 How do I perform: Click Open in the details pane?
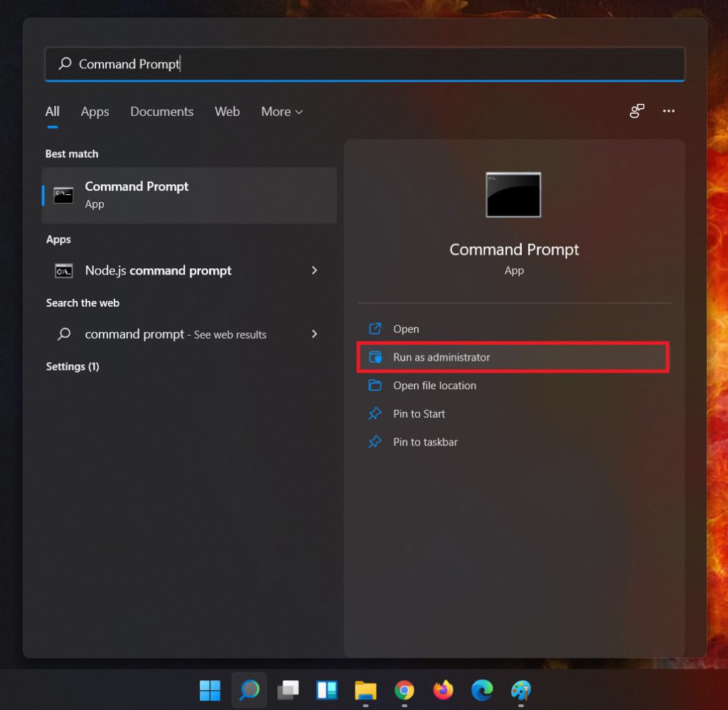(x=514, y=329)
